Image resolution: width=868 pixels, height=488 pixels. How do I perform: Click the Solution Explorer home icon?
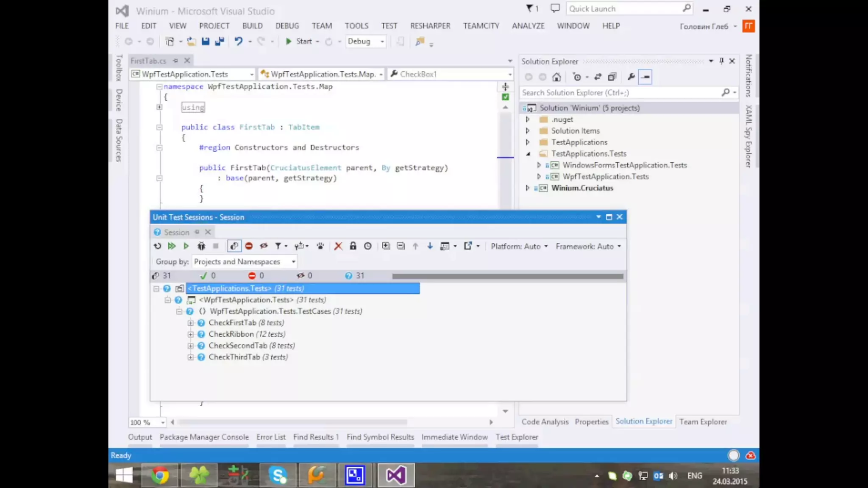click(556, 77)
